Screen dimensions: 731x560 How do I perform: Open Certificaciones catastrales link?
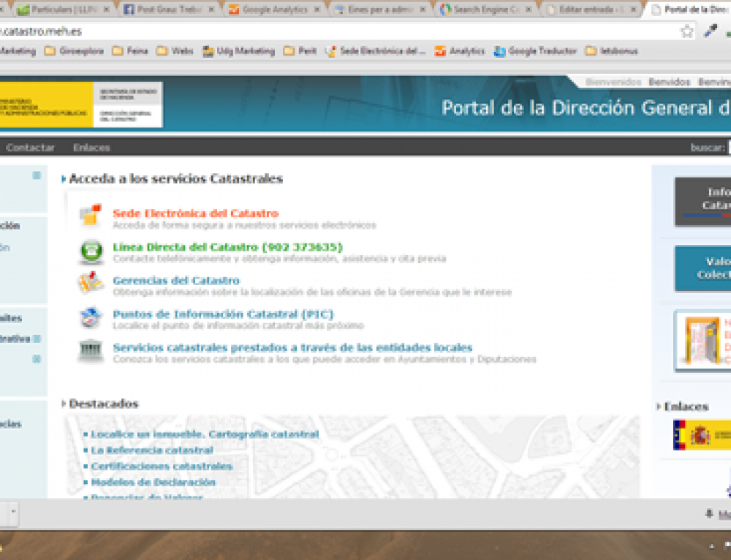(162, 466)
